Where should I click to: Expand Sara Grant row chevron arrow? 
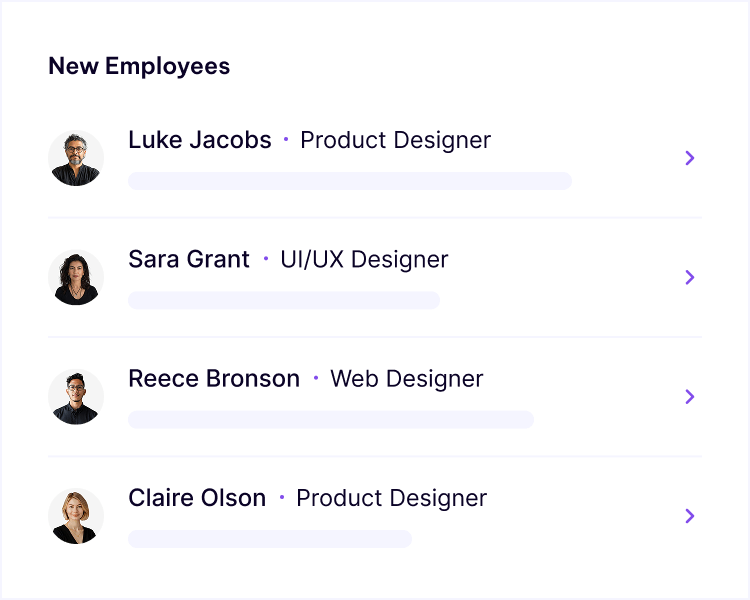point(689,277)
